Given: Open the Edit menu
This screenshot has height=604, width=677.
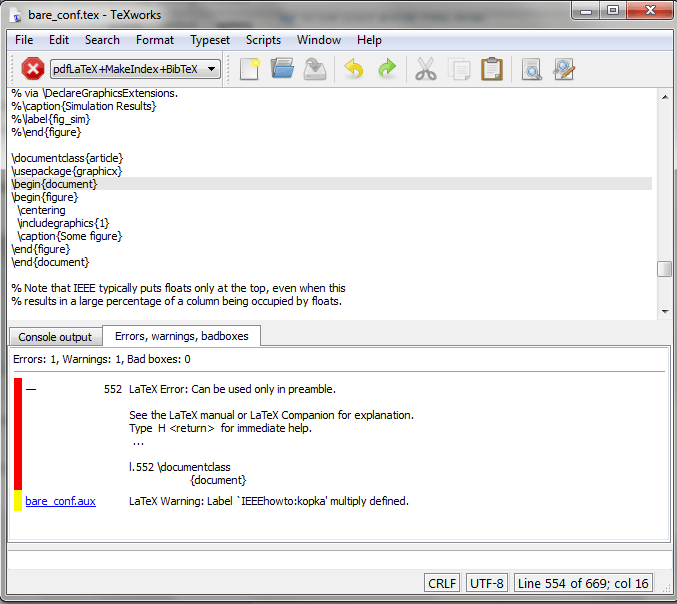Looking at the screenshot, I should 59,40.
